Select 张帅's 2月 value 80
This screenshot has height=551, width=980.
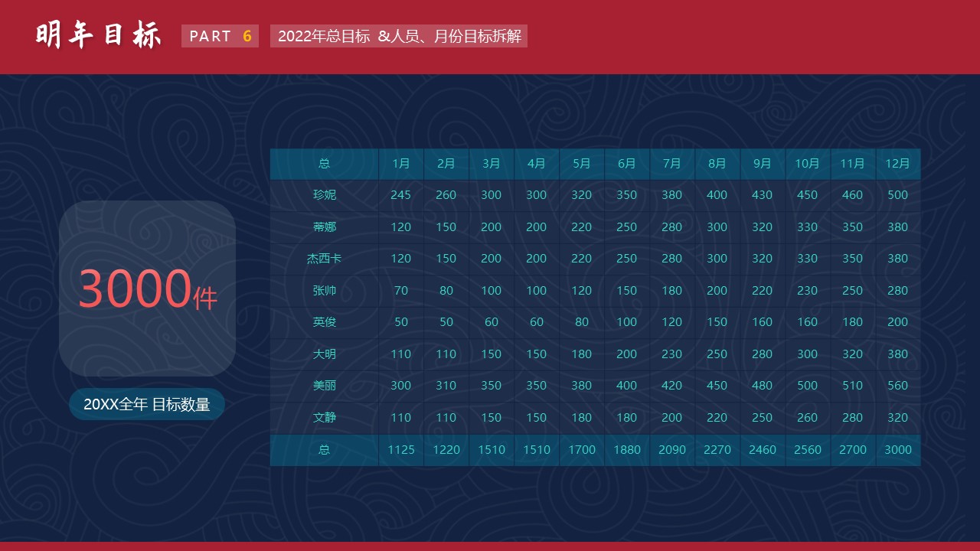(x=446, y=290)
